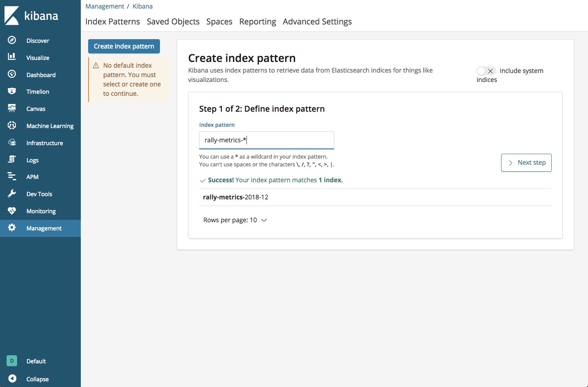This screenshot has width=588, height=387.
Task: Focus the Index pattern input field
Action: pos(266,140)
